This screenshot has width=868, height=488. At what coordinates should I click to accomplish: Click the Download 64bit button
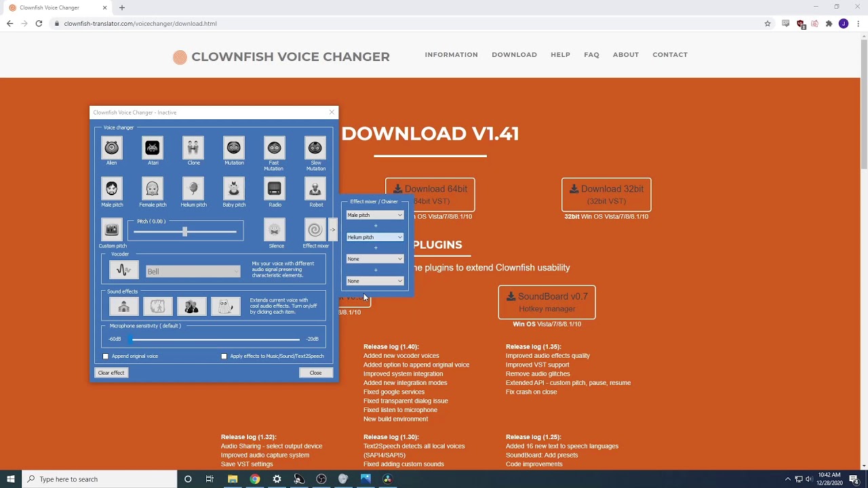[430, 195]
